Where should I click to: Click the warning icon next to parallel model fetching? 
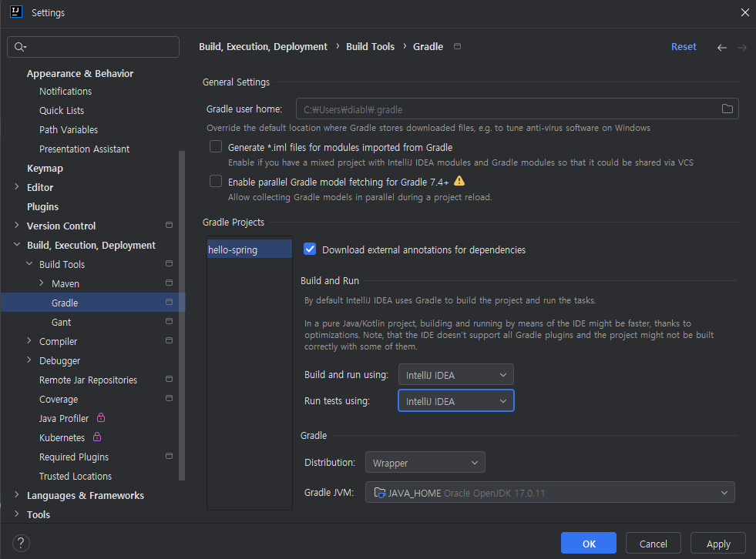pos(459,181)
